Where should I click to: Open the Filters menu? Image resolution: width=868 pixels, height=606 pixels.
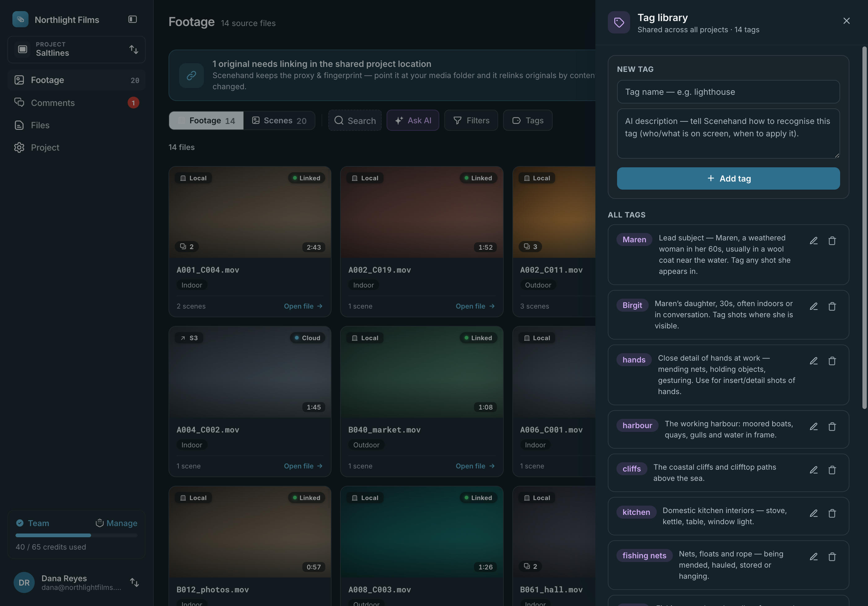471,121
